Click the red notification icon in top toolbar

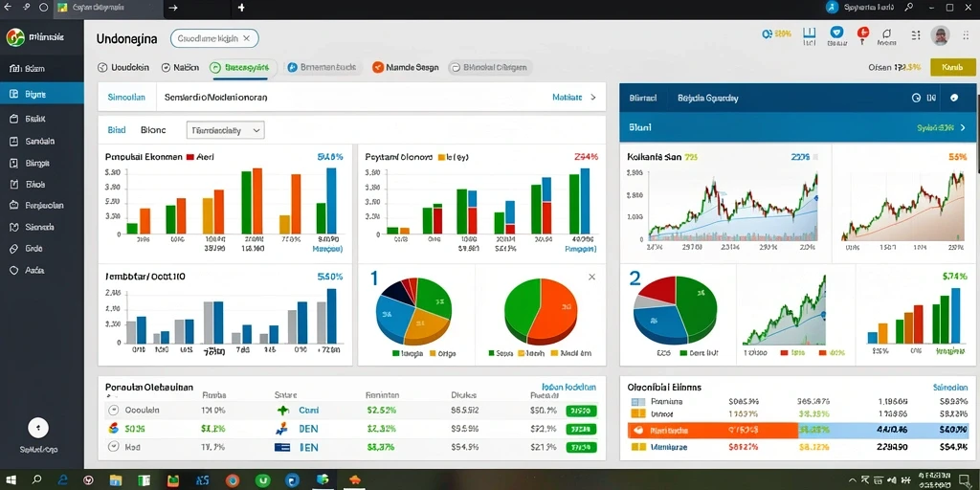click(863, 32)
